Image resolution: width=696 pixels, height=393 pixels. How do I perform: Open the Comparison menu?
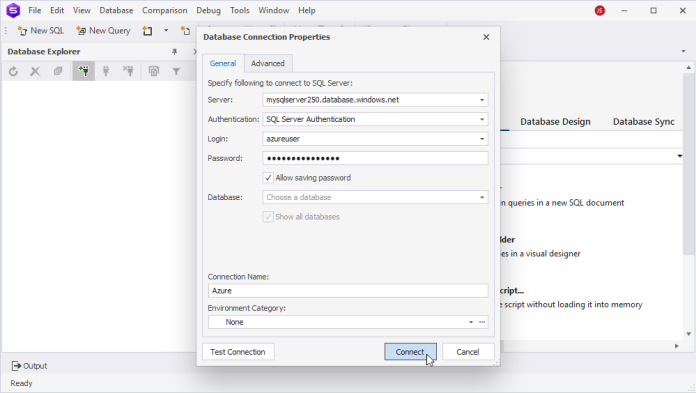point(165,10)
